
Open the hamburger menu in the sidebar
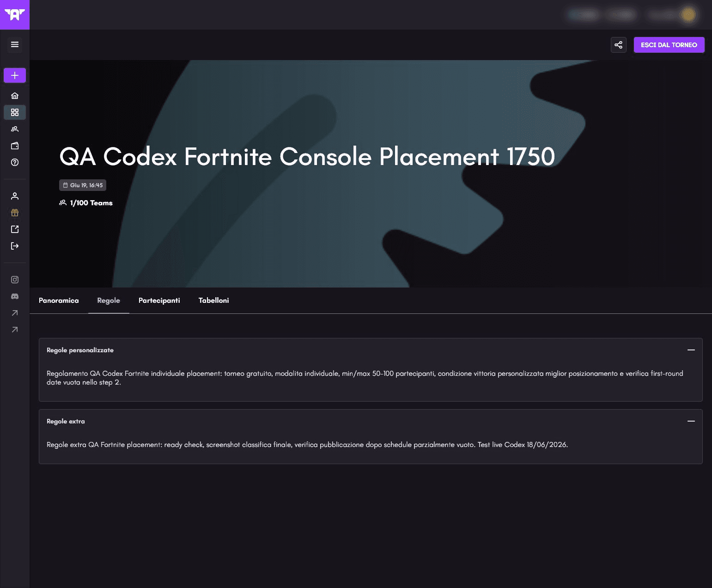tap(15, 44)
